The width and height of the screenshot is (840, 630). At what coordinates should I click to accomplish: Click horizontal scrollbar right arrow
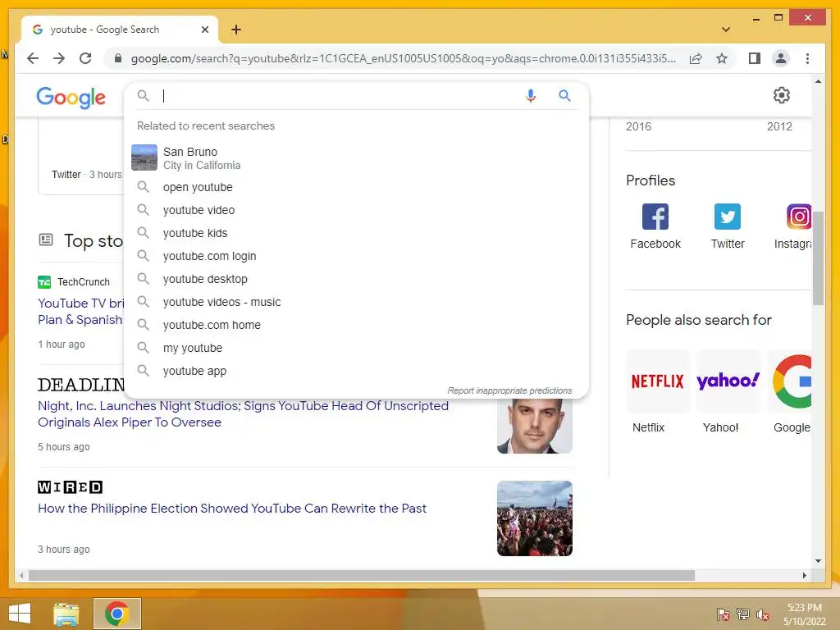(804, 575)
